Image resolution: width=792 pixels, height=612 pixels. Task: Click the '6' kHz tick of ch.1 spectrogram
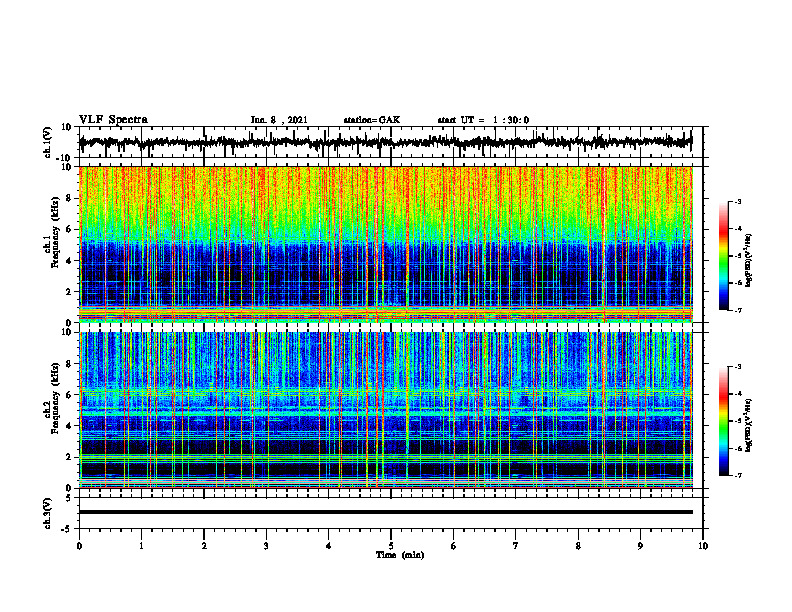point(70,229)
